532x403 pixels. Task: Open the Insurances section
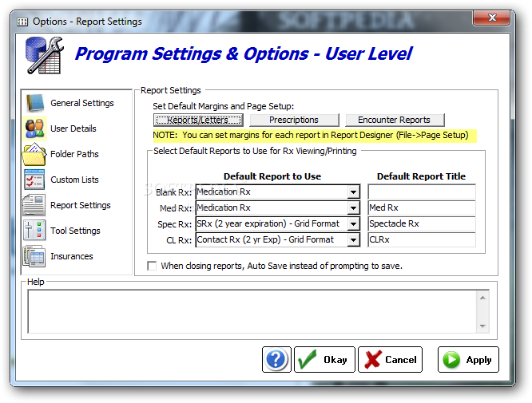72,256
